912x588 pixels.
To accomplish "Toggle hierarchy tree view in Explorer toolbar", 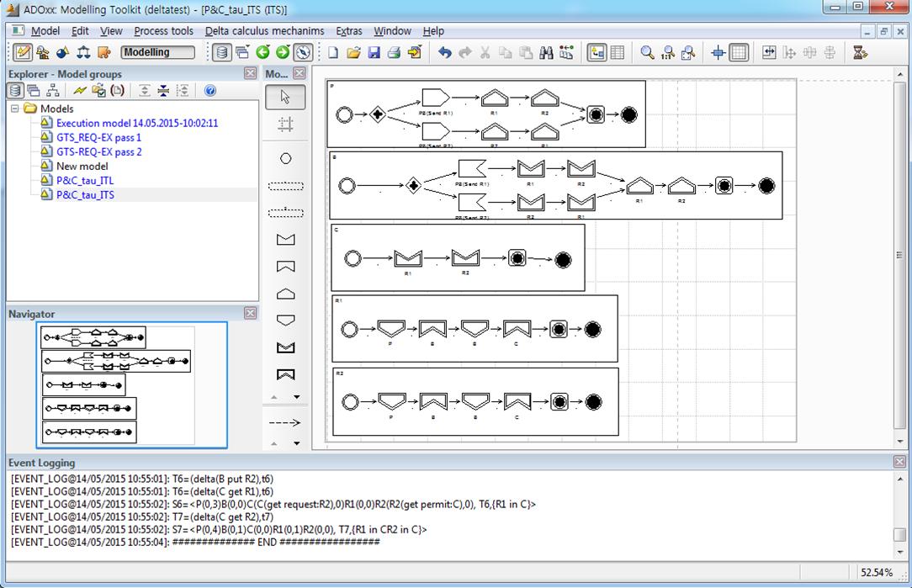I will pyautogui.click(x=53, y=90).
